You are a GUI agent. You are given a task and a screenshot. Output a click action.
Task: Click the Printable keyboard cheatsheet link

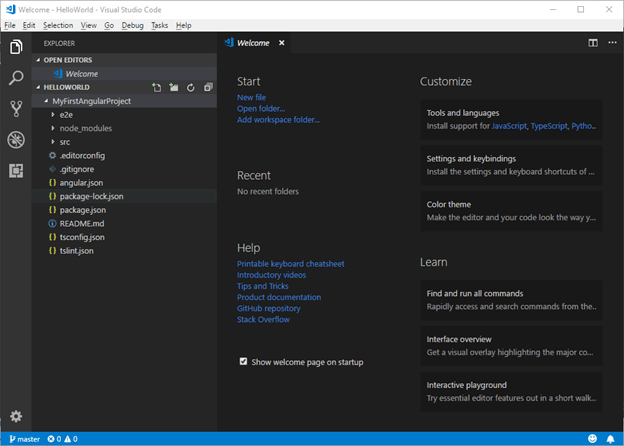tap(290, 264)
